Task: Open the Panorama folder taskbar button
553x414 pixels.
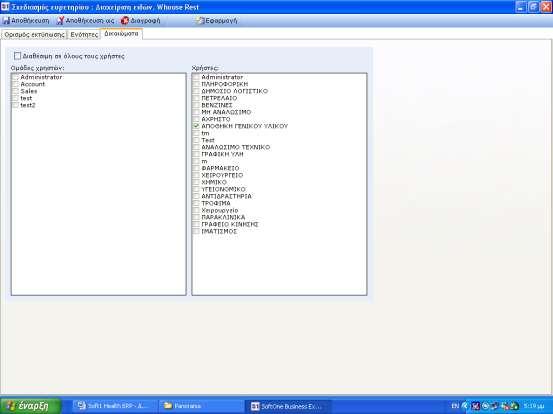Action: (x=201, y=406)
